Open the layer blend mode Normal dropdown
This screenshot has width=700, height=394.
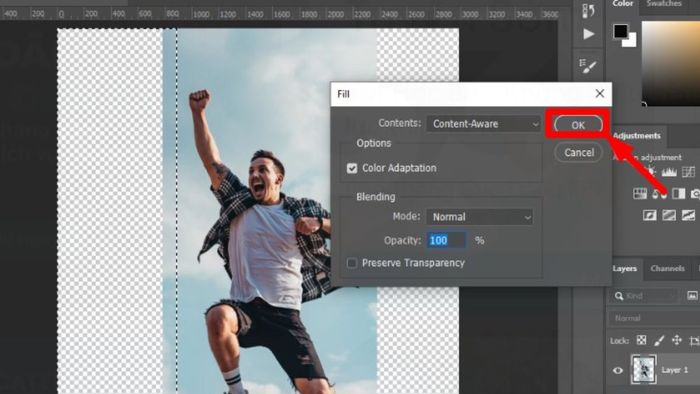click(654, 318)
